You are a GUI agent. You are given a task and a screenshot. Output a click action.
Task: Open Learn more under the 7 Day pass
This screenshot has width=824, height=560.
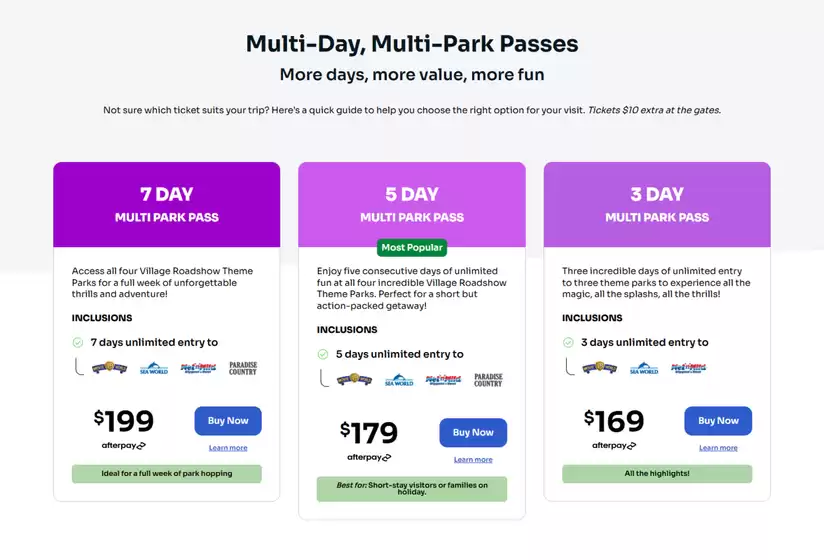(x=228, y=448)
